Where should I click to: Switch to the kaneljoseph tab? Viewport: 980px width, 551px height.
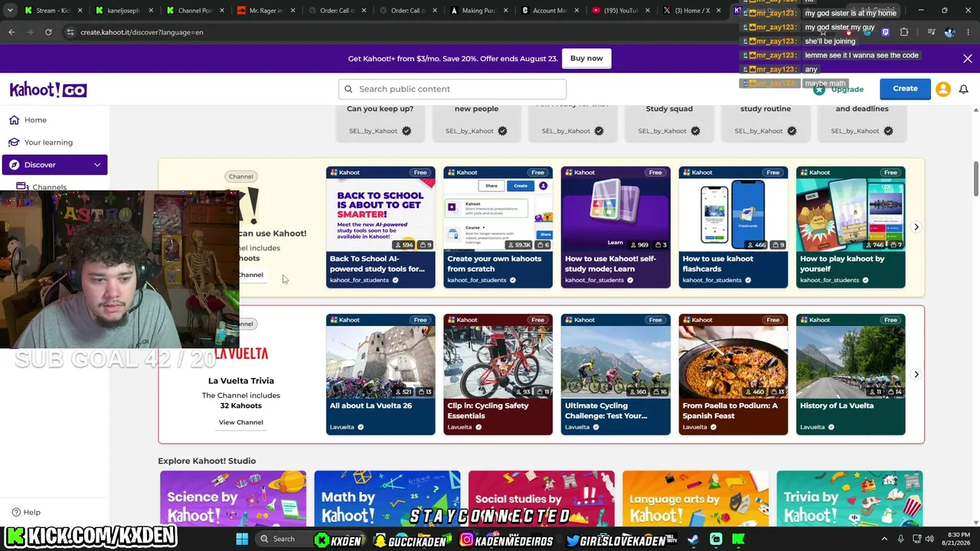pyautogui.click(x=122, y=11)
